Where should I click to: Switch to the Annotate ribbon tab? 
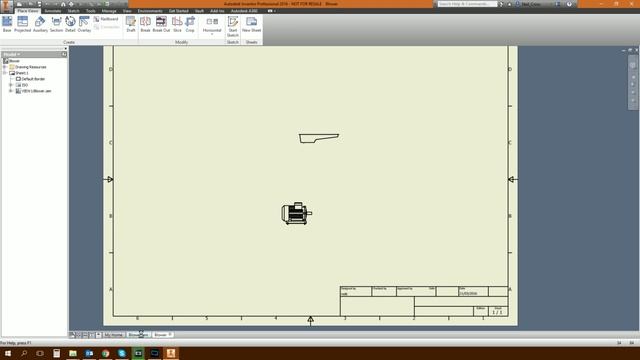[53, 11]
